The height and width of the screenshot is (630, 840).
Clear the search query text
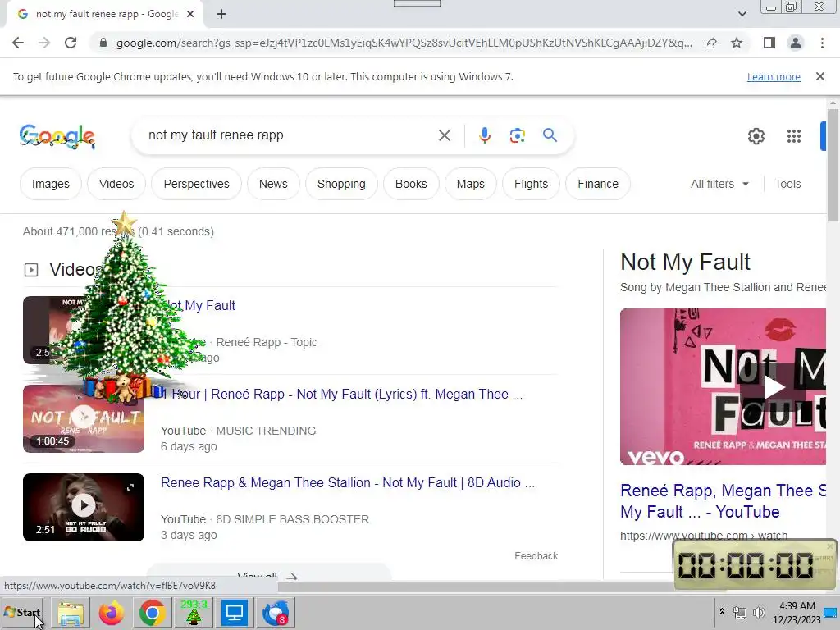click(x=444, y=135)
